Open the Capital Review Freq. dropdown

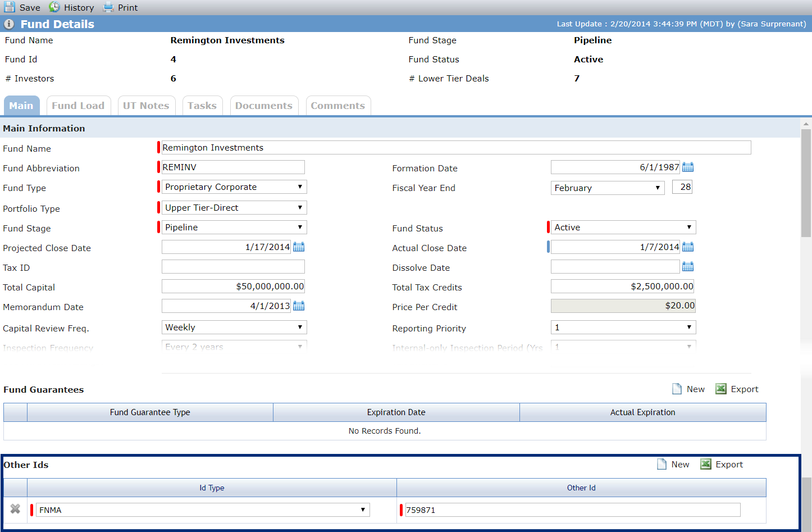[234, 328]
